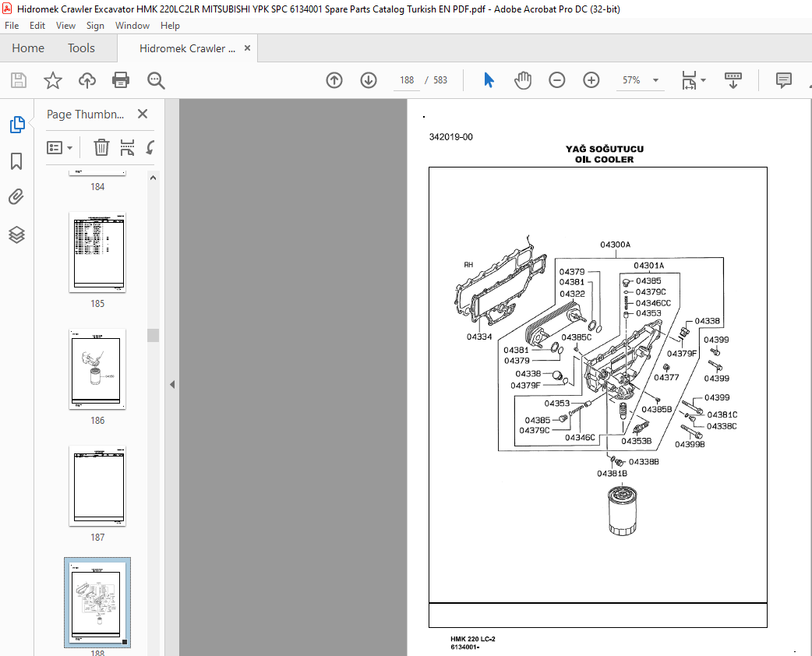Screen dimensions: 812x656
Task: Open the Sign menu
Action: click(95, 26)
